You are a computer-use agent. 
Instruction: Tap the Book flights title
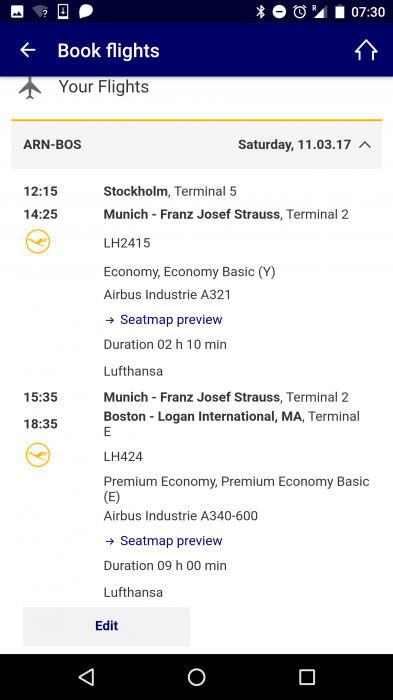click(x=109, y=50)
